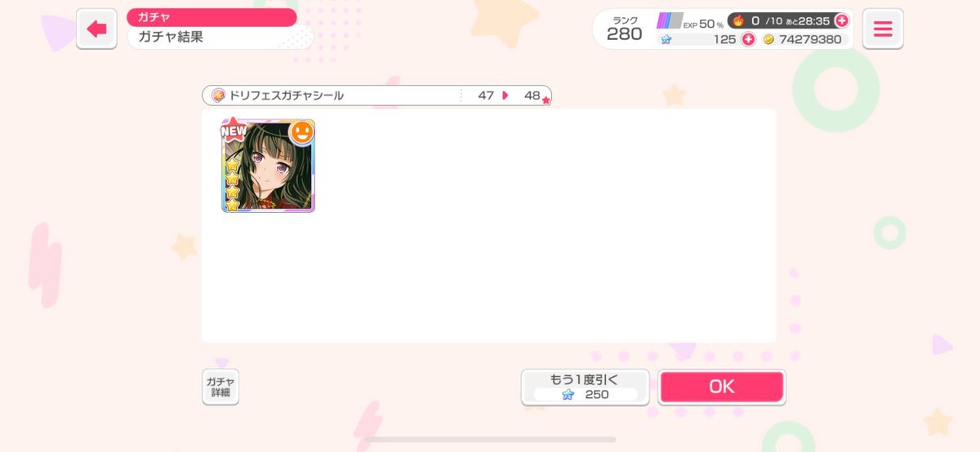Add flames with the plus icon
This screenshot has width=980, height=452.
click(x=841, y=20)
